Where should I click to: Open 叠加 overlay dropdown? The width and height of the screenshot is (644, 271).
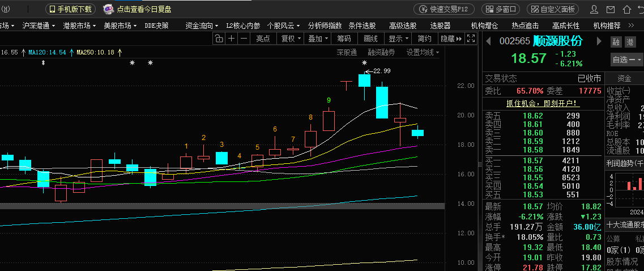[319, 39]
